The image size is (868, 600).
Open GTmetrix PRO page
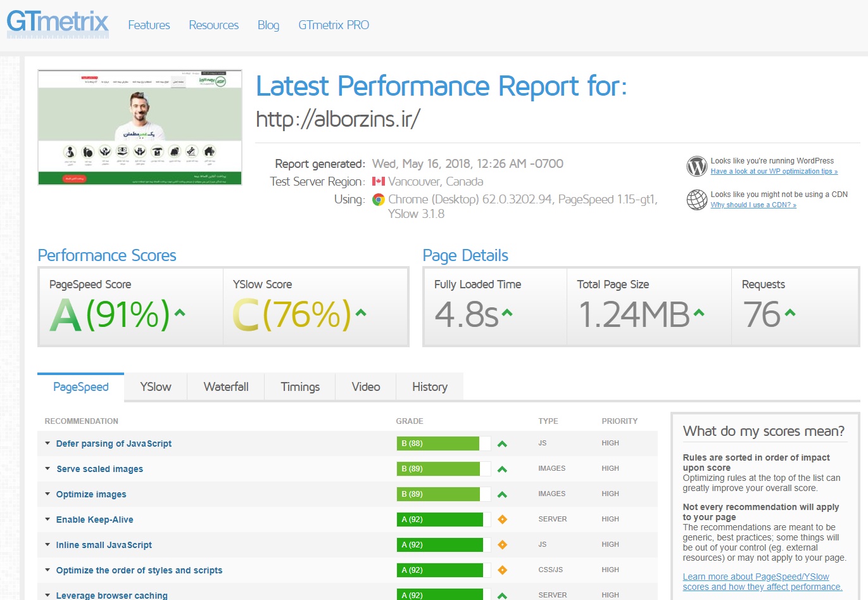point(334,25)
